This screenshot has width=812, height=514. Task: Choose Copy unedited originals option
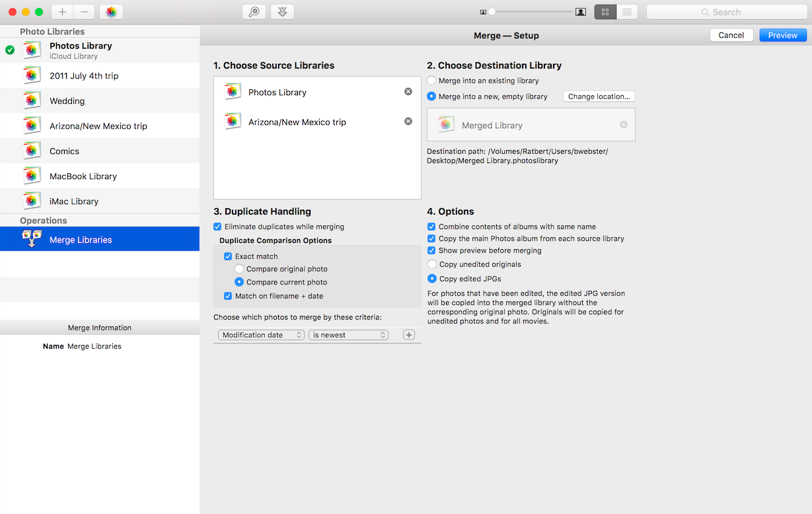(432, 264)
